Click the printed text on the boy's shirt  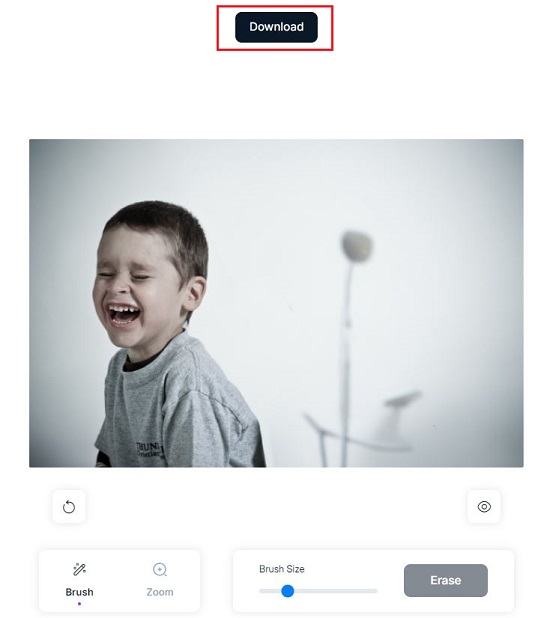[148, 450]
